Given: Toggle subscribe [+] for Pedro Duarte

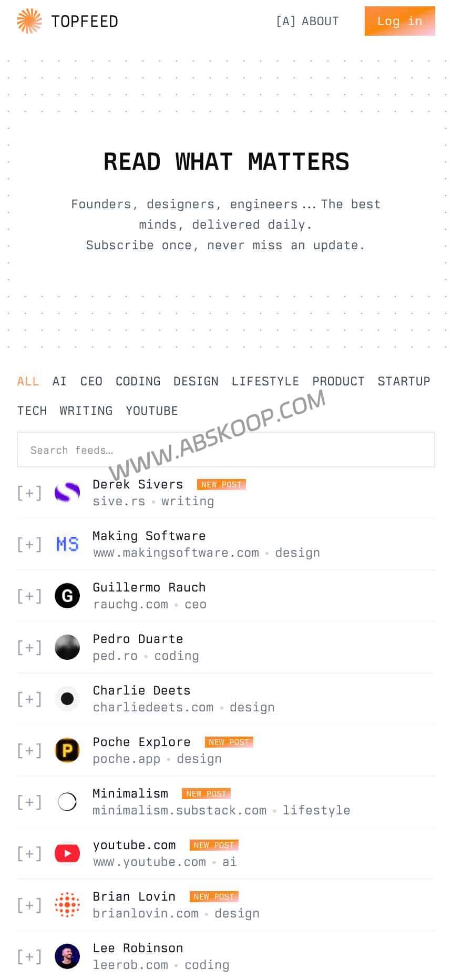Looking at the screenshot, I should point(29,647).
